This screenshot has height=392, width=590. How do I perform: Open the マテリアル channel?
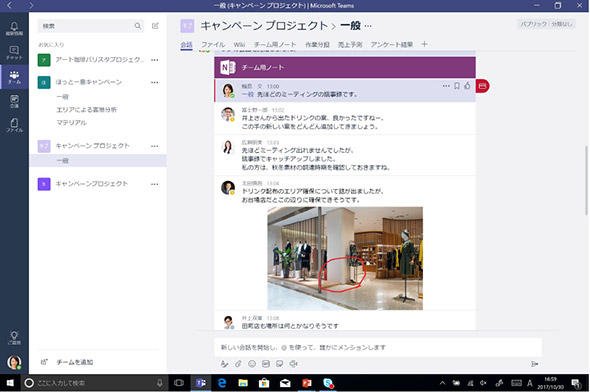pyautogui.click(x=71, y=122)
